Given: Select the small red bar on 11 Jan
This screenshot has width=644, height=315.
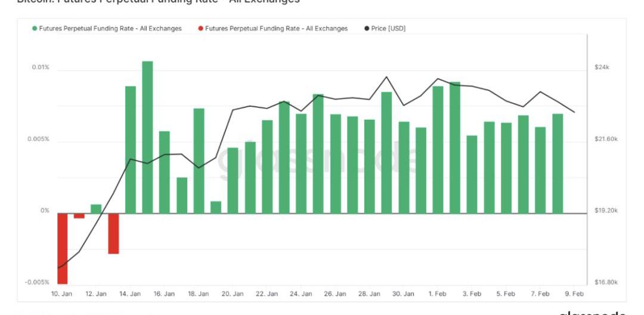Looking at the screenshot, I should click(x=79, y=216).
